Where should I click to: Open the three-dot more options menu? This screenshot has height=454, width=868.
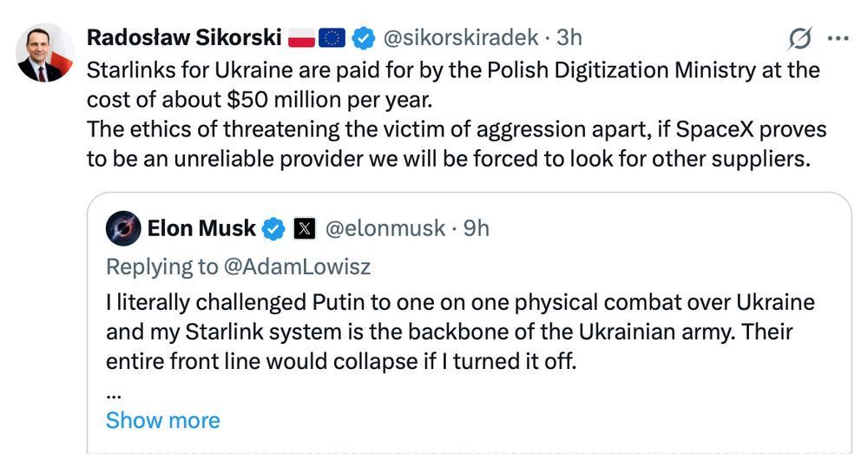pos(838,38)
